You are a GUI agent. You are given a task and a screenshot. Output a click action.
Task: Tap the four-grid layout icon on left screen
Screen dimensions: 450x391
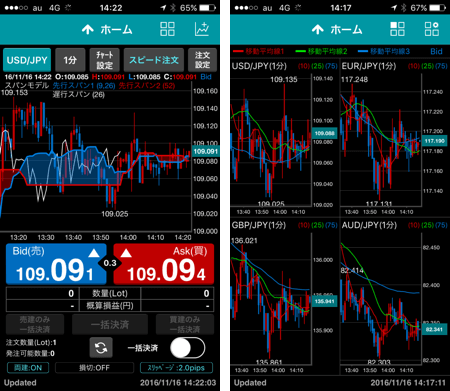tap(167, 29)
